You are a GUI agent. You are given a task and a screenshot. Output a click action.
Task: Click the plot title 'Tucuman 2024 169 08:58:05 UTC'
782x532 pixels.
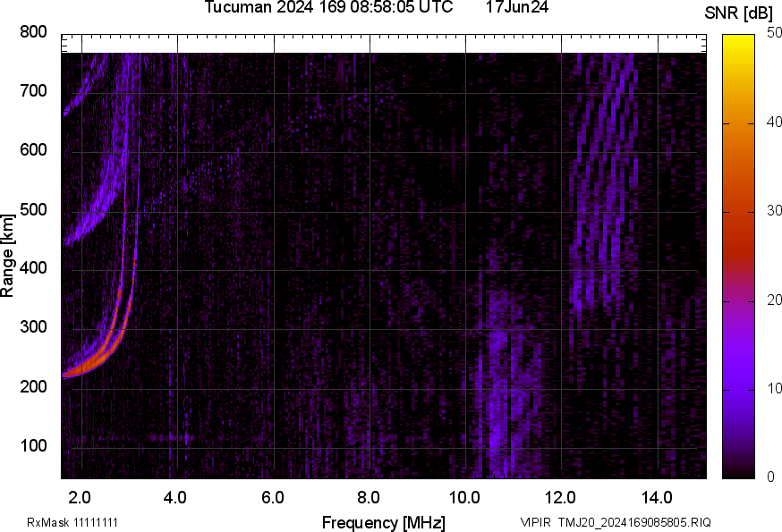point(328,7)
